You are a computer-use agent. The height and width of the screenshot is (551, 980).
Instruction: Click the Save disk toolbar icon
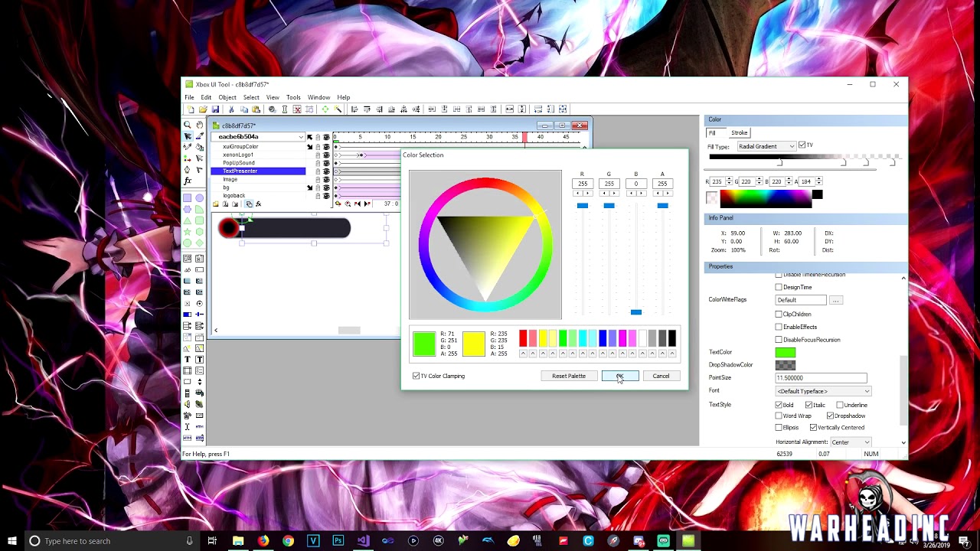tap(215, 109)
